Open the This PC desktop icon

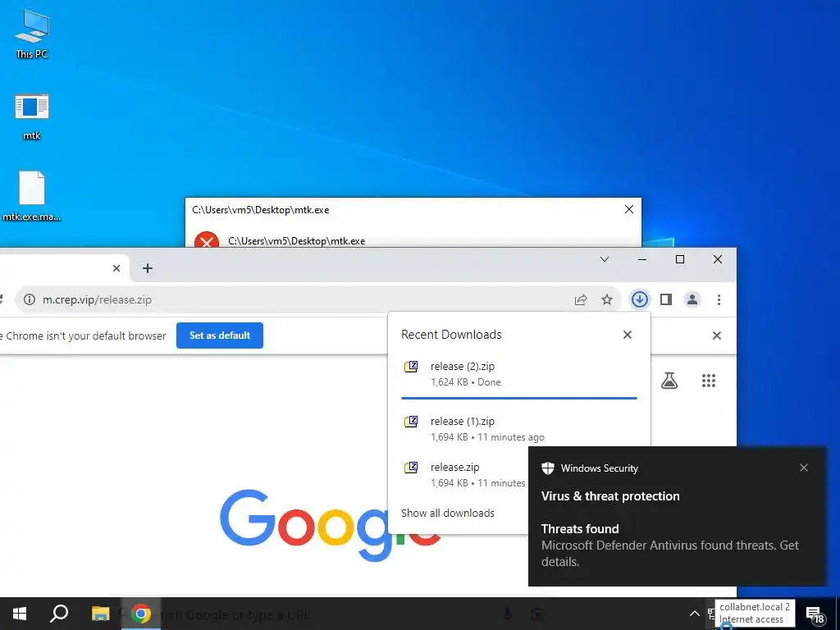(32, 33)
